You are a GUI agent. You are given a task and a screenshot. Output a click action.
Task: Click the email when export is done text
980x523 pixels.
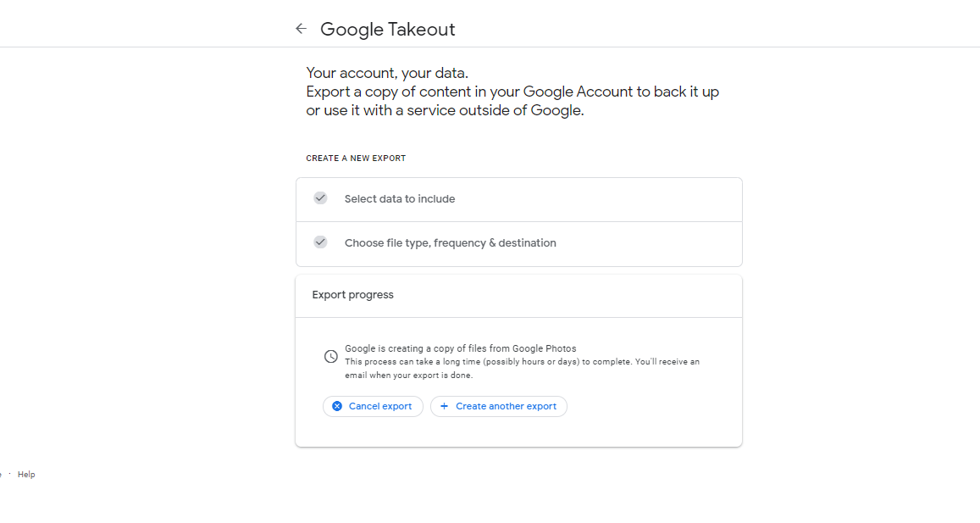tap(408, 376)
